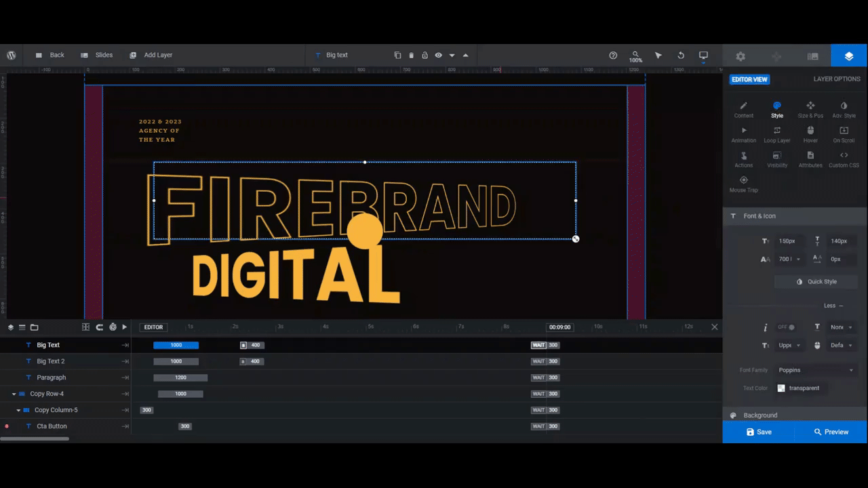Viewport: 868px width, 488px height.
Task: Click the timeline layers stack icon
Action: pos(11,327)
